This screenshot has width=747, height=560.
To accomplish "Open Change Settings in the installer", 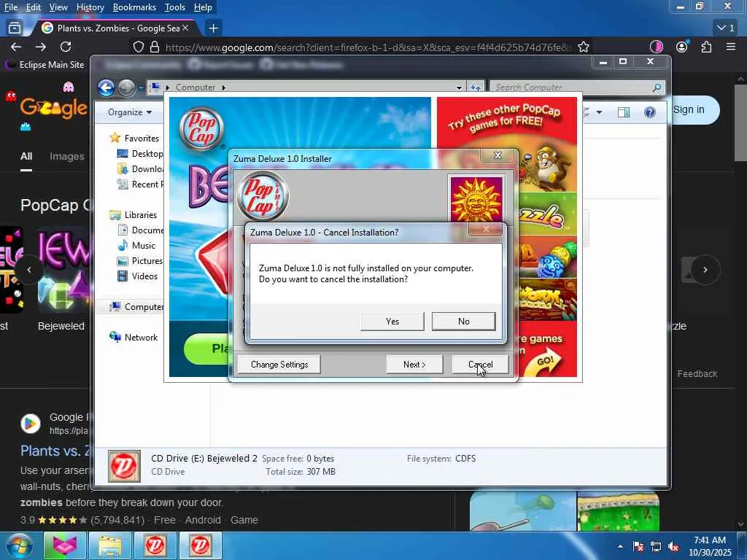I will tap(279, 365).
